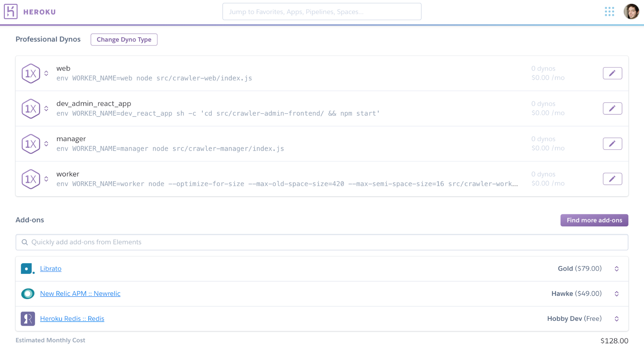Click the $128.00 estimated cost value
The height and width of the screenshot is (351, 644).
click(x=614, y=341)
